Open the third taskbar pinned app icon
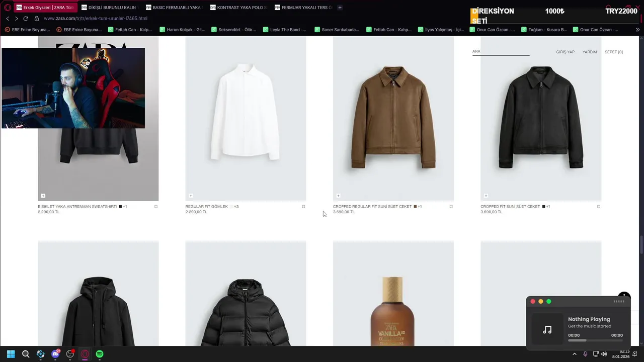 41,354
